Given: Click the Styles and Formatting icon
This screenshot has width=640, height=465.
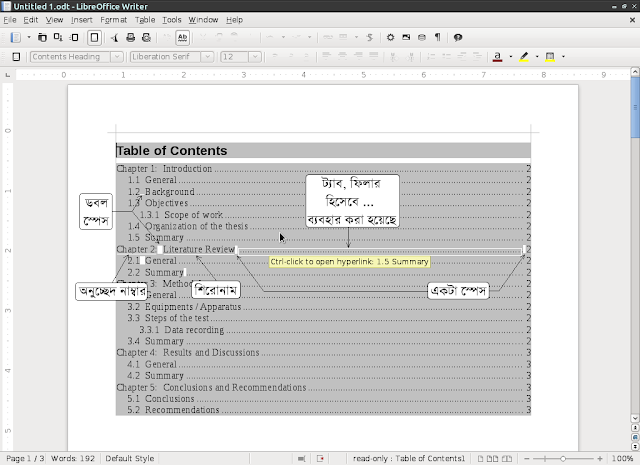Looking at the screenshot, I should pyautogui.click(x=16, y=57).
